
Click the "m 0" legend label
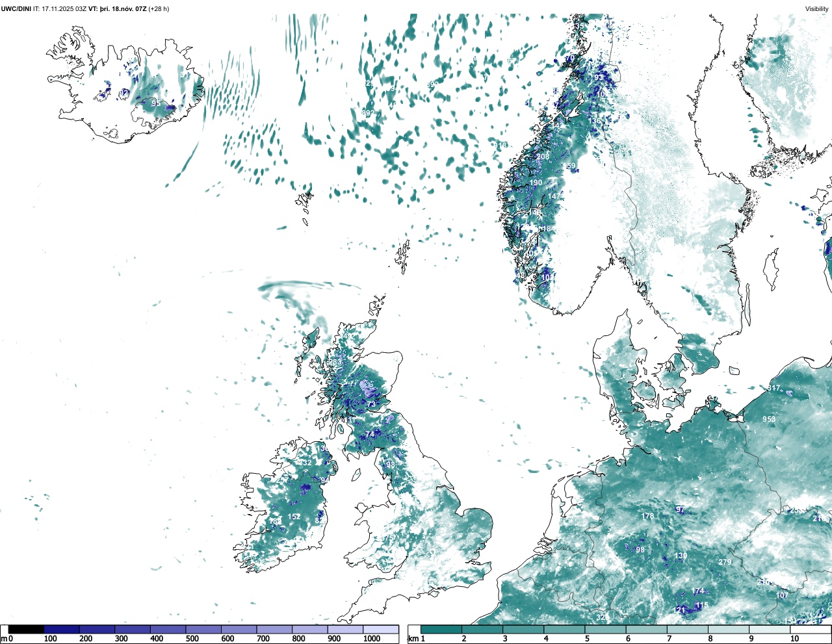pos(6,639)
